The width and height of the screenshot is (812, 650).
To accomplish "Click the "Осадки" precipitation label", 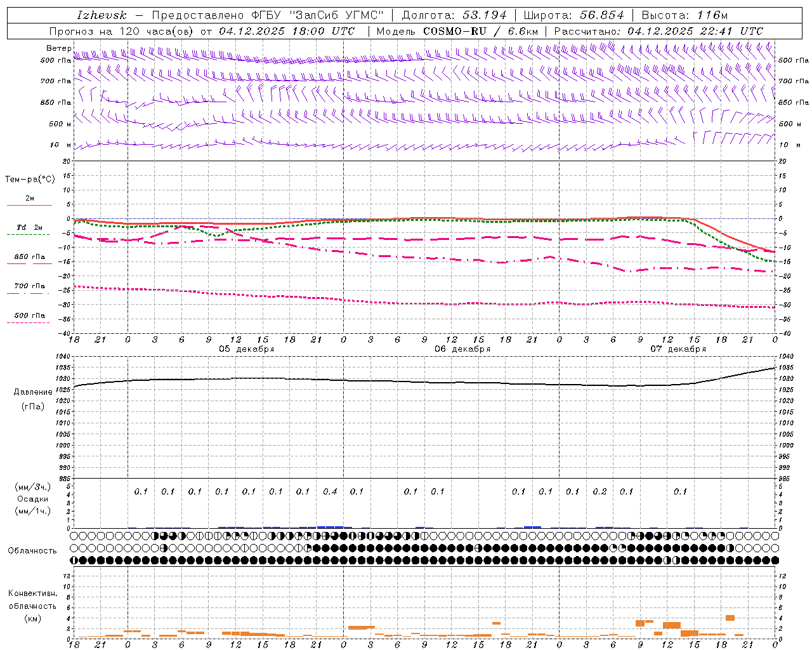I will (x=33, y=499).
